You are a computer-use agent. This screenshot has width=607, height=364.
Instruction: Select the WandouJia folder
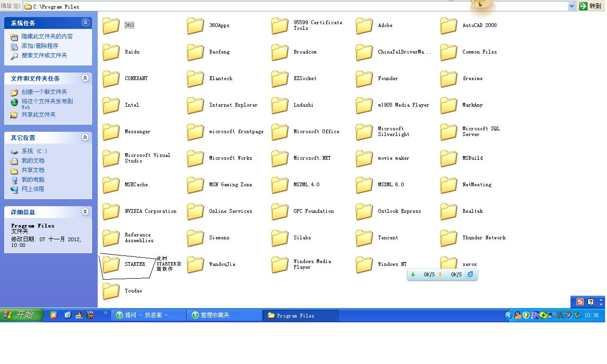point(211,264)
